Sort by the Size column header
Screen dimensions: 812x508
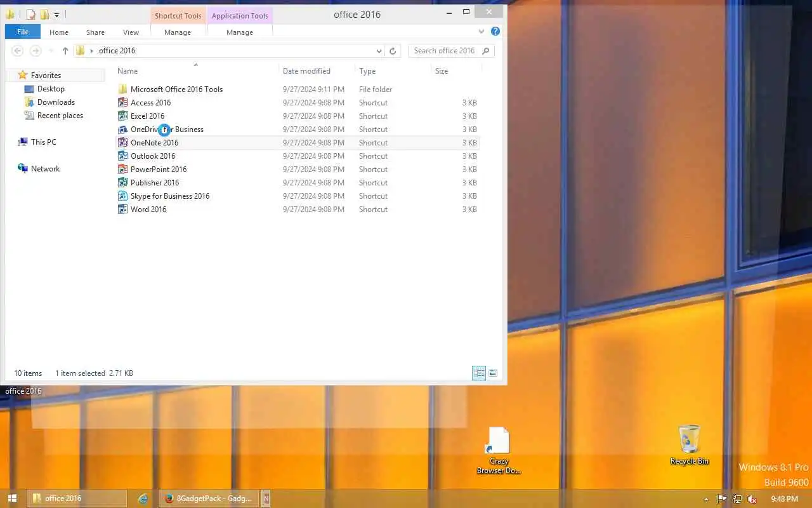tap(456, 71)
